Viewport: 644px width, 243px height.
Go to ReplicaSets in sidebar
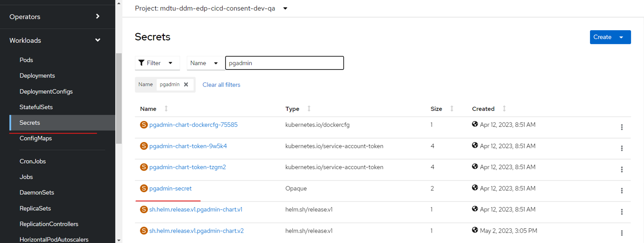(x=35, y=208)
